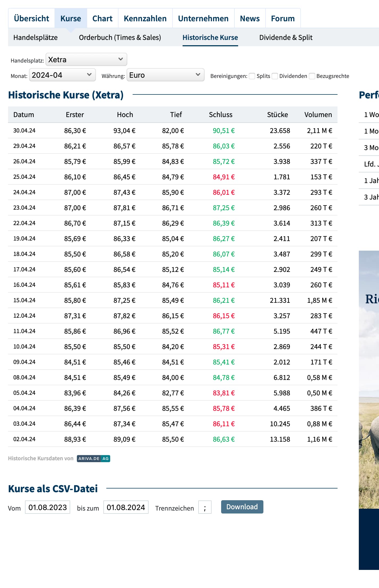Click opening price 87,31 €
Screen dimensions: 379x588
tap(75, 316)
